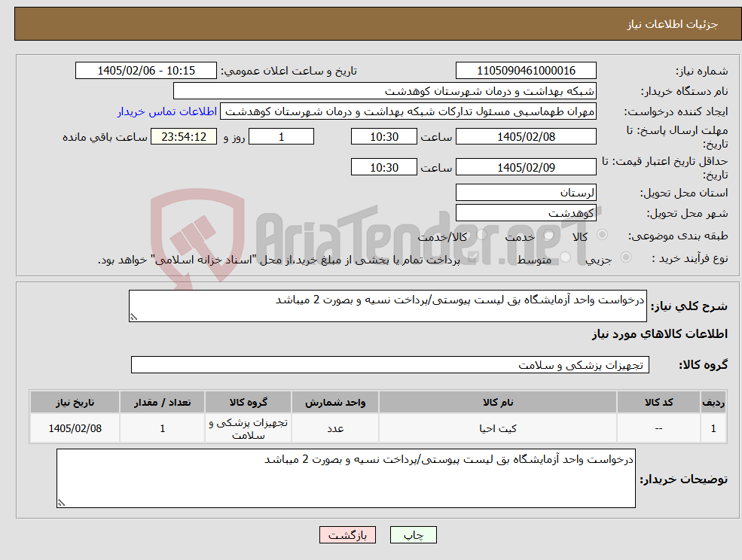Image resolution: width=742 pixels, height=560 pixels.
Task: Click the page title جزئیات اطلاعات نیاز
Action: click(x=673, y=24)
